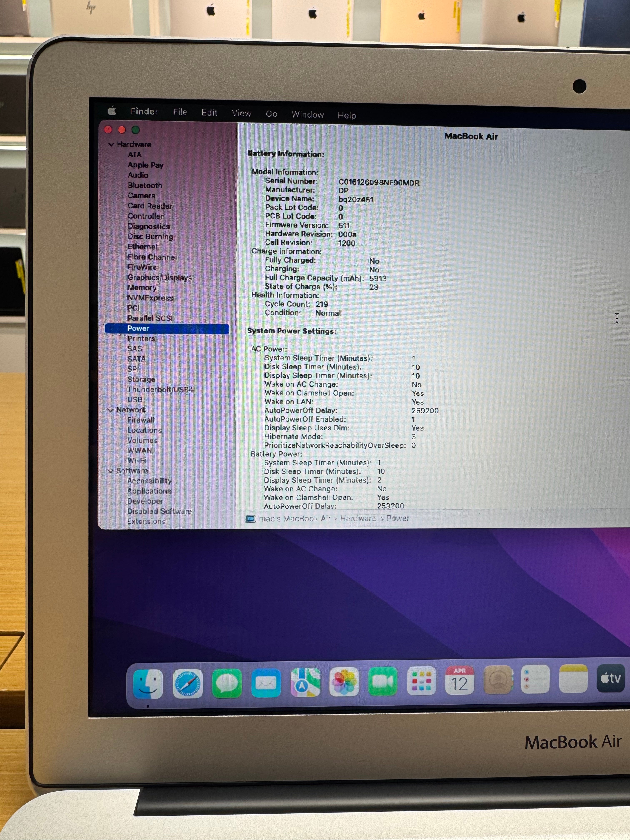
Task: Select Controller in the sidebar
Action: coord(145,216)
